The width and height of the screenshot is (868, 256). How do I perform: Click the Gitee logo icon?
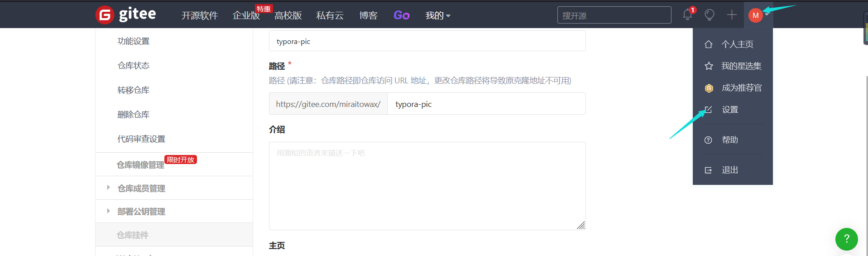tap(105, 15)
